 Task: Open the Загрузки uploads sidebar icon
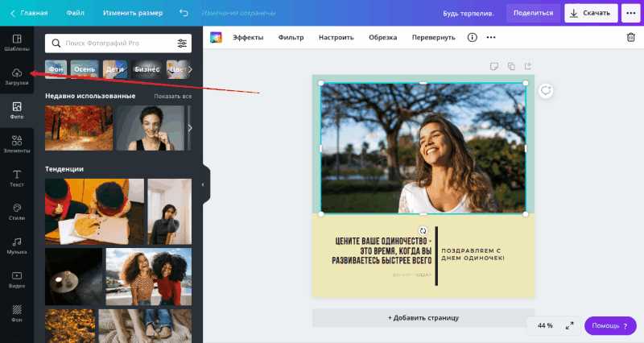pyautogui.click(x=17, y=76)
